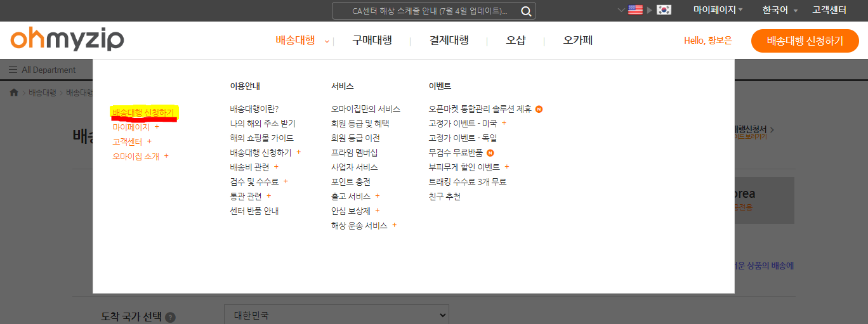Select the US flag icon

tap(635, 10)
